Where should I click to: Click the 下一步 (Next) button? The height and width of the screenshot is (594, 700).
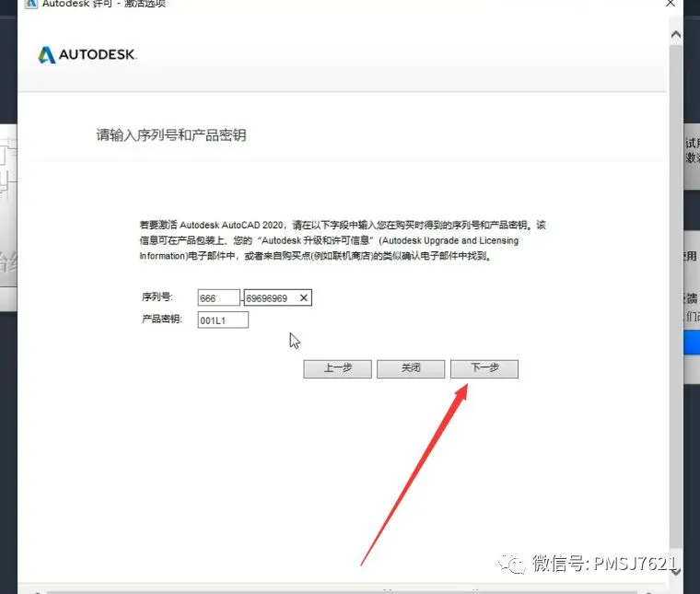(484, 368)
